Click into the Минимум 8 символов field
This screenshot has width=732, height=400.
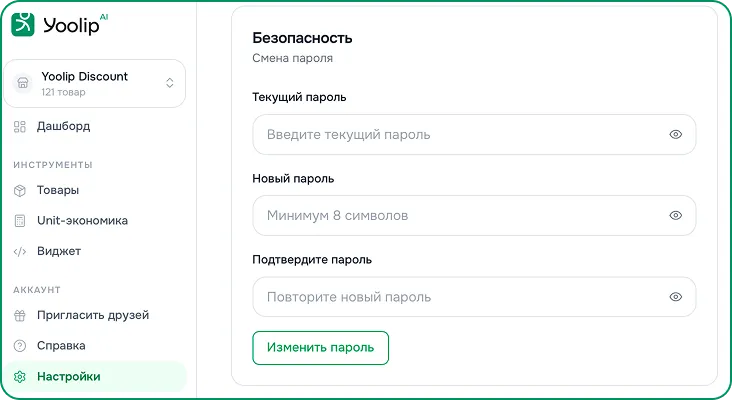pos(474,215)
